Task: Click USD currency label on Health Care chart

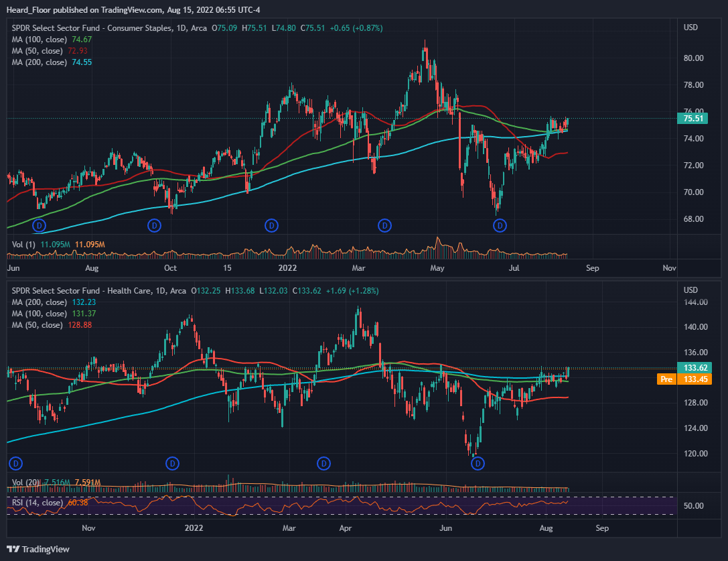Action: 690,290
